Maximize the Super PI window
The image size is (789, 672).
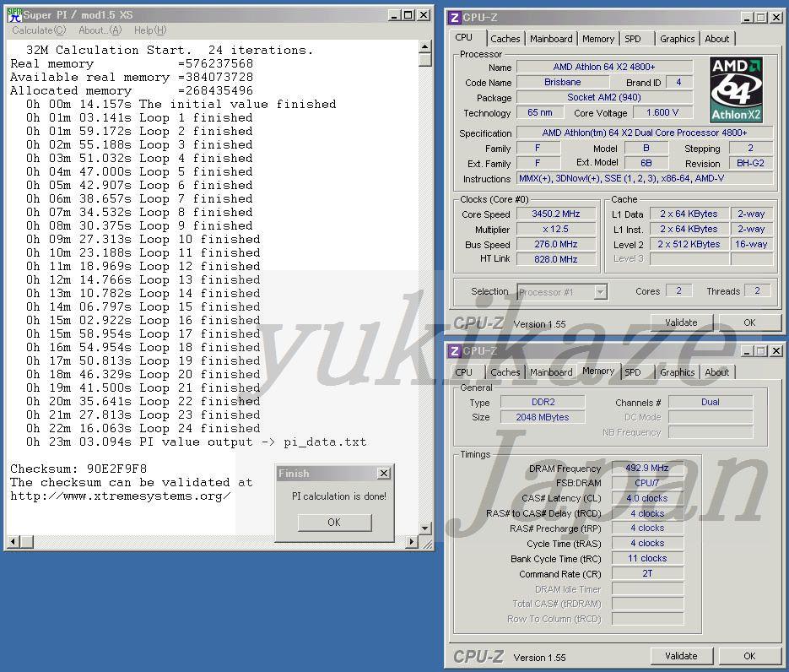point(408,15)
